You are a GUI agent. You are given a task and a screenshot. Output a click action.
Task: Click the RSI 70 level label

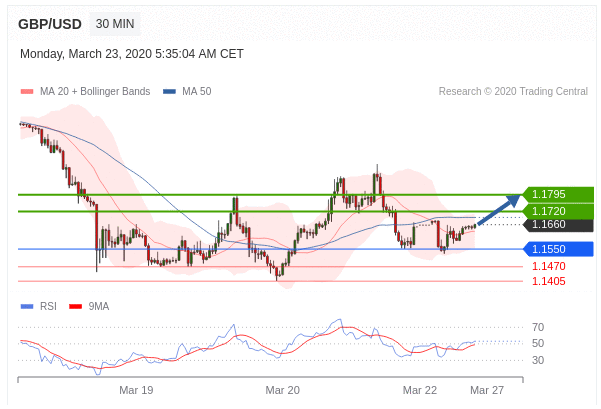pos(538,327)
